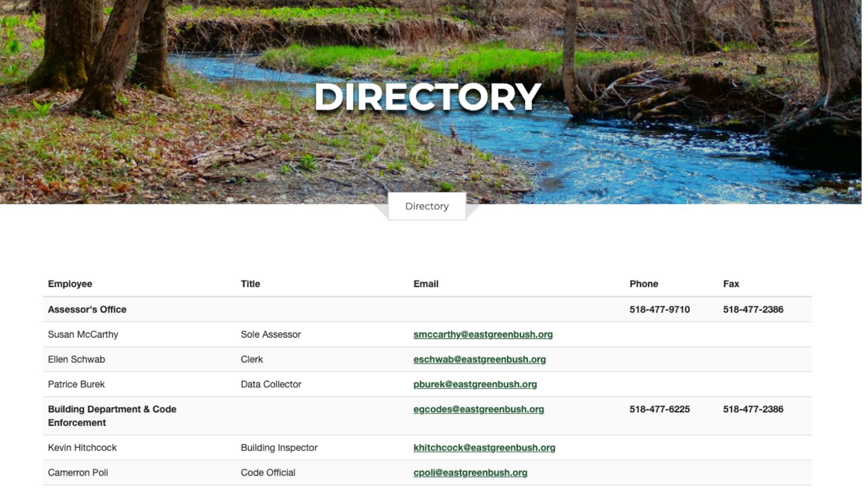Open smccarthy@eastgreenbush.org email link
This screenshot has height=488, width=868.
[483, 334]
